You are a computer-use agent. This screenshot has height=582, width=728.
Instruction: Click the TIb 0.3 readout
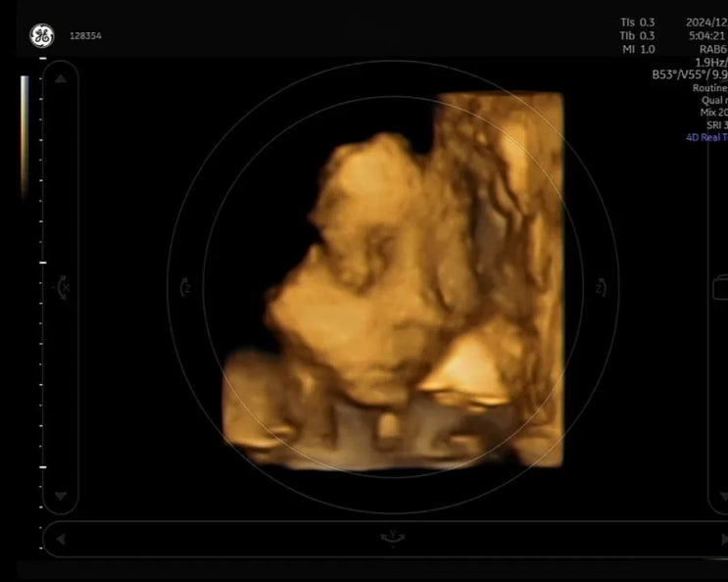[x=637, y=35]
